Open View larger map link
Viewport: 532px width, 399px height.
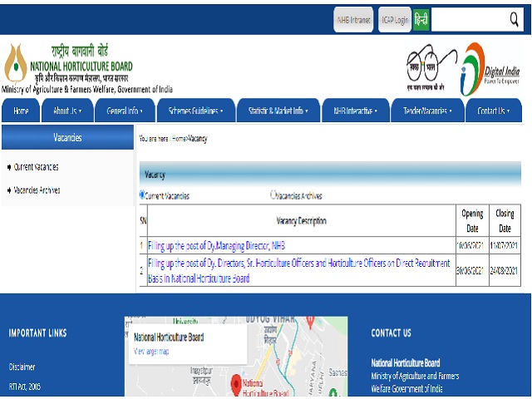tap(151, 351)
